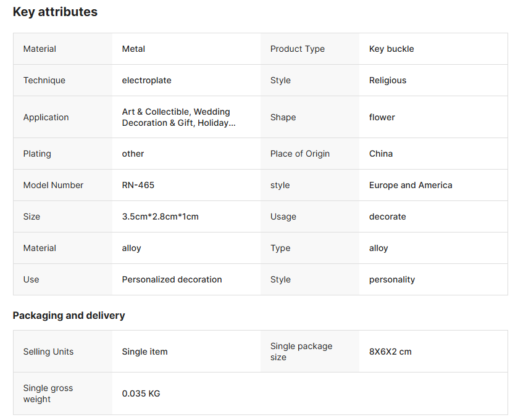The height and width of the screenshot is (420, 510).
Task: Select the decorate usage value
Action: click(387, 216)
